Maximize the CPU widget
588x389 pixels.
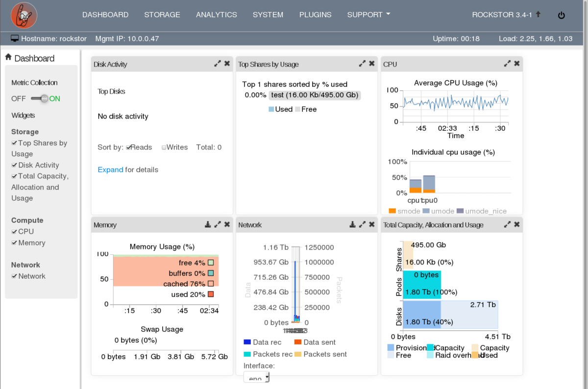[x=507, y=64]
